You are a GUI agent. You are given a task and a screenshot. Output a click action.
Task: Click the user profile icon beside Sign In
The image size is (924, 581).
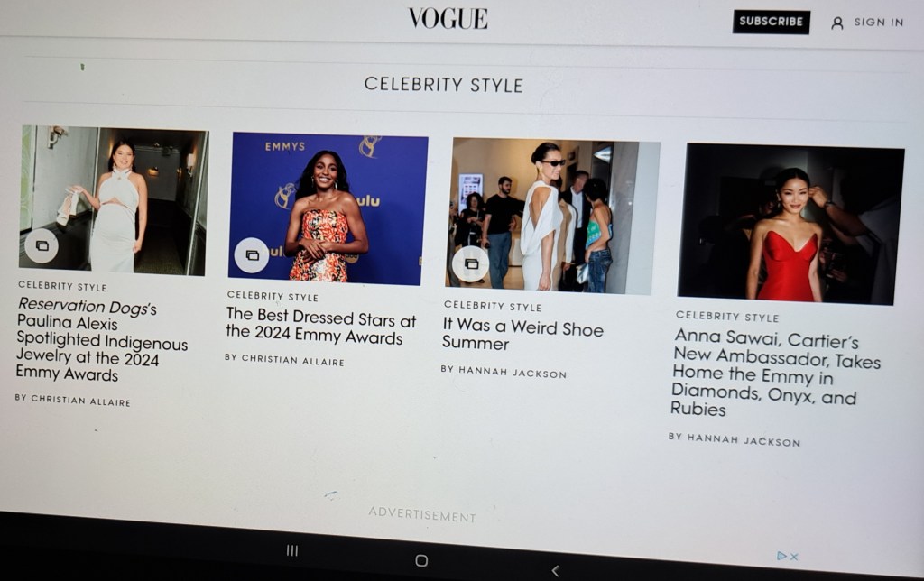pos(836,23)
